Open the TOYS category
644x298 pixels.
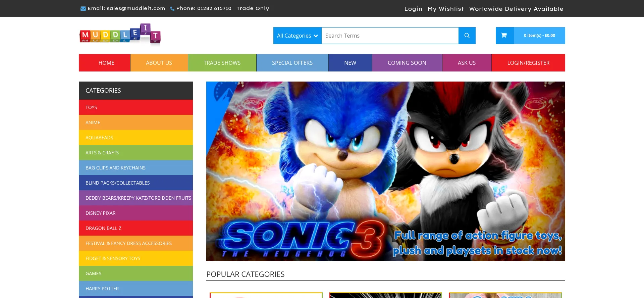coord(136,107)
